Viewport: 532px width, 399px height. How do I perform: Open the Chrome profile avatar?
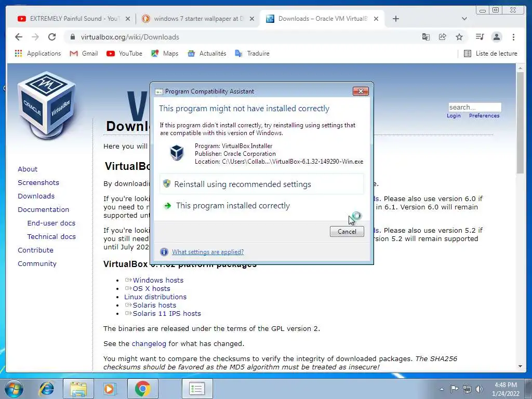[496, 37]
